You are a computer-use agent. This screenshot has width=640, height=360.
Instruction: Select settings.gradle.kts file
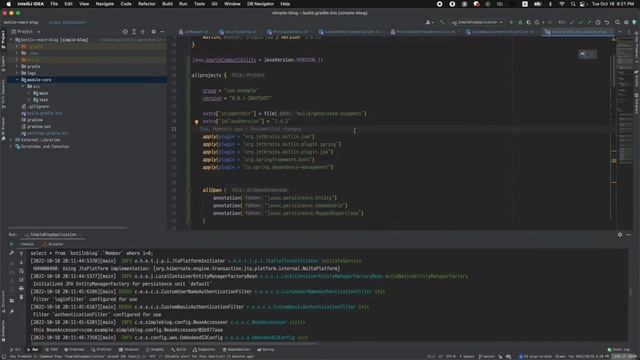click(x=45, y=133)
